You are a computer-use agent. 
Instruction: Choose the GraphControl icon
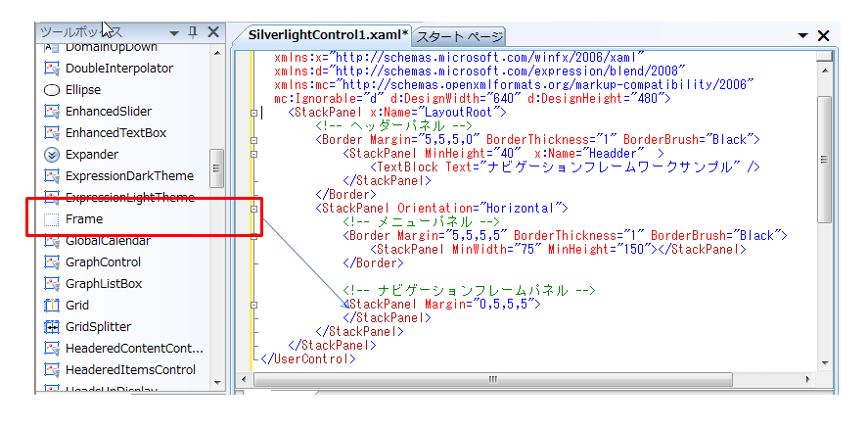pyautogui.click(x=52, y=262)
